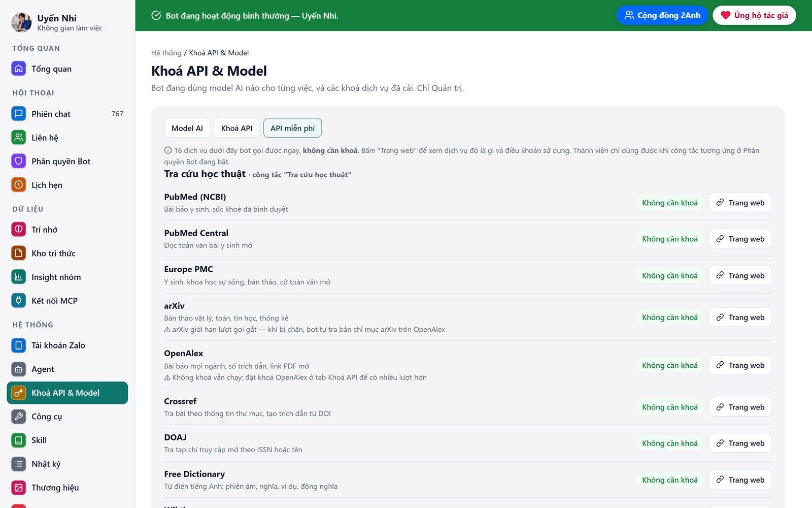
Task: Open Công cụ wrench icon
Action: (19, 417)
